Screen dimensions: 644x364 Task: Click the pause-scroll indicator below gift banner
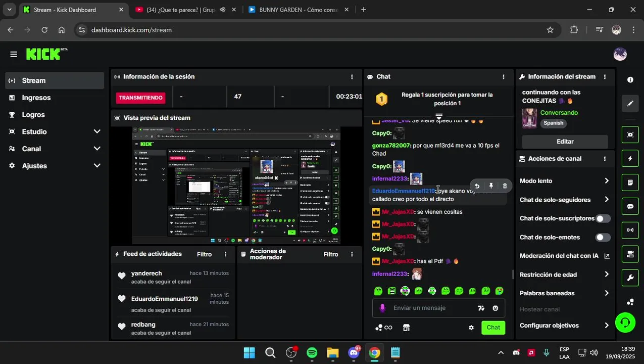[439, 117]
